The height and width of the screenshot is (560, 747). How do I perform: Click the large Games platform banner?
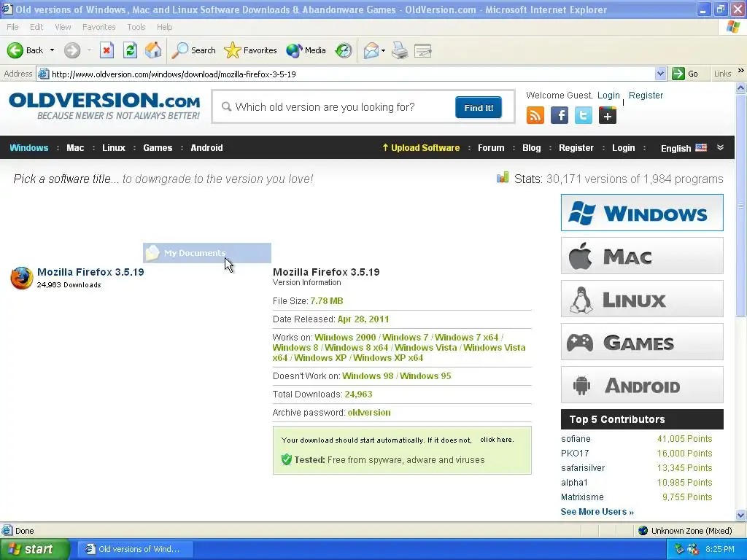pyautogui.click(x=642, y=341)
